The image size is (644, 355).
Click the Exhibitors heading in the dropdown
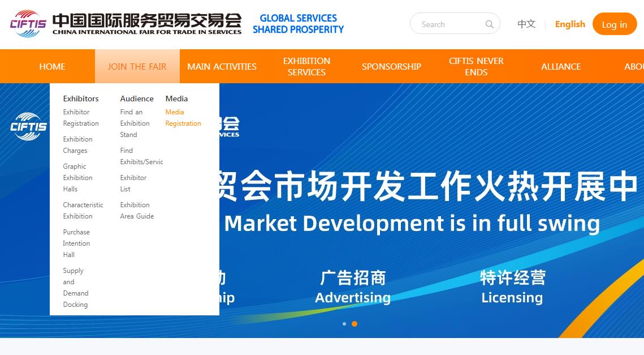point(81,99)
